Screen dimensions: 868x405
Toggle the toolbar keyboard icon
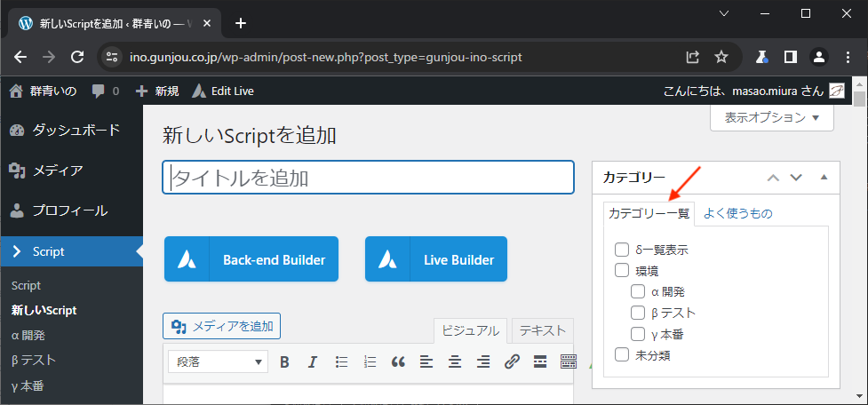[x=569, y=361]
